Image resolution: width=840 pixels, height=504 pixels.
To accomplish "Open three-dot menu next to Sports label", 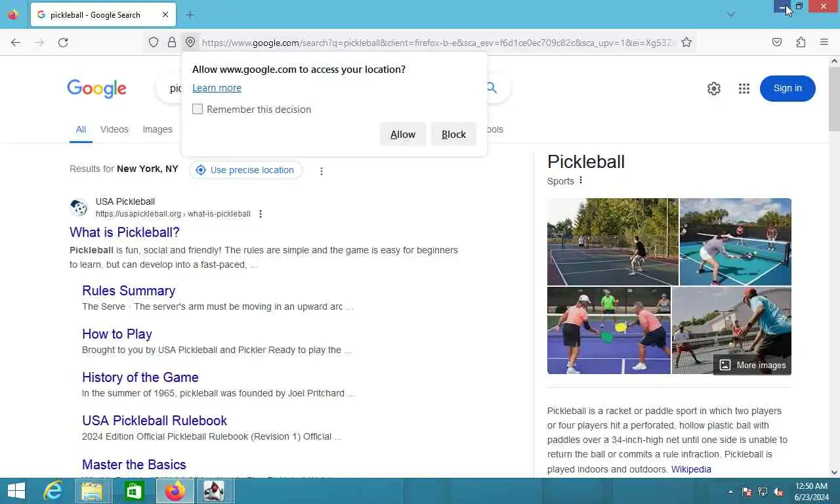I will point(581,180).
